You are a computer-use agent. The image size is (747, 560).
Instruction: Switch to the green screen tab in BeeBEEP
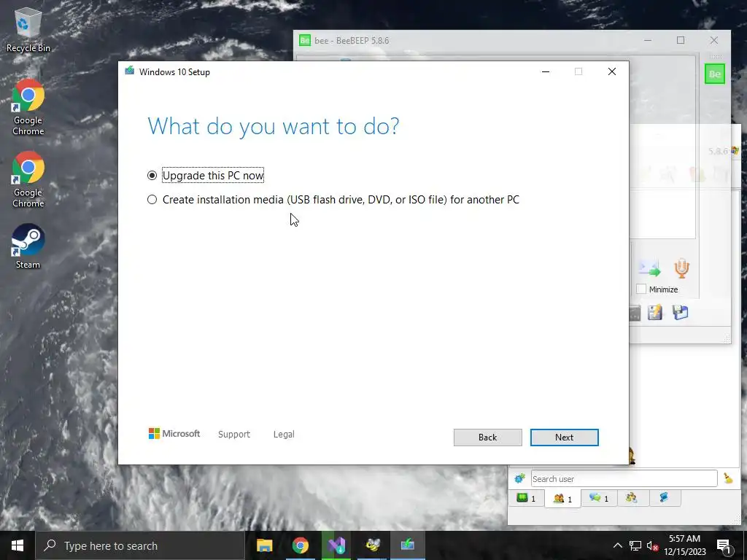click(527, 498)
